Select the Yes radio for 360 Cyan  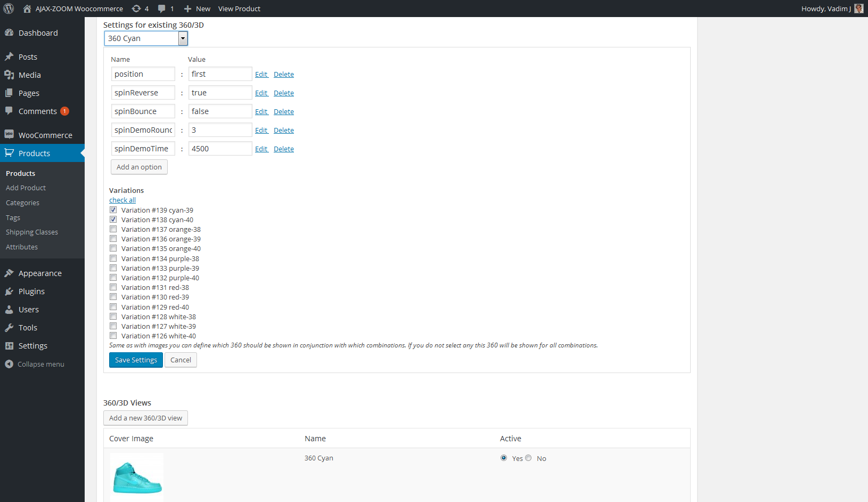[504, 458]
